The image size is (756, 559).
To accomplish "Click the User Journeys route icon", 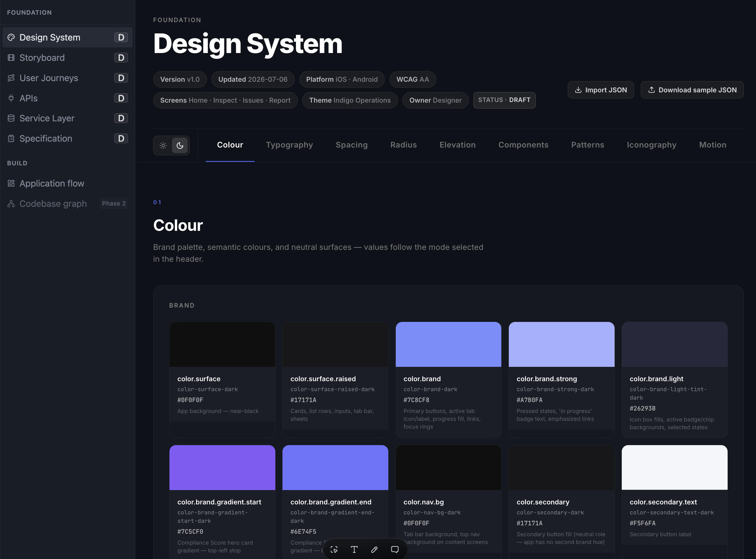I will click(11, 78).
